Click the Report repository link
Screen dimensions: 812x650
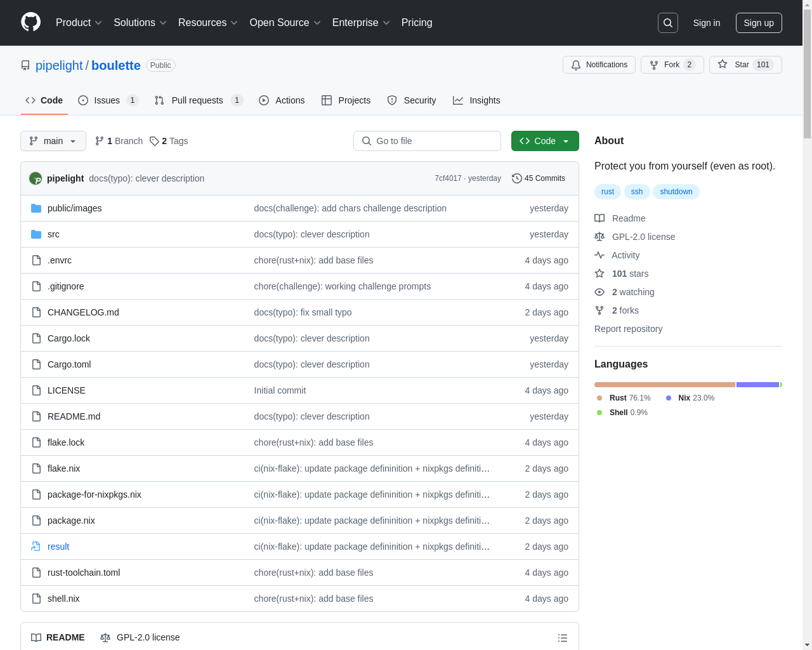[x=628, y=329]
